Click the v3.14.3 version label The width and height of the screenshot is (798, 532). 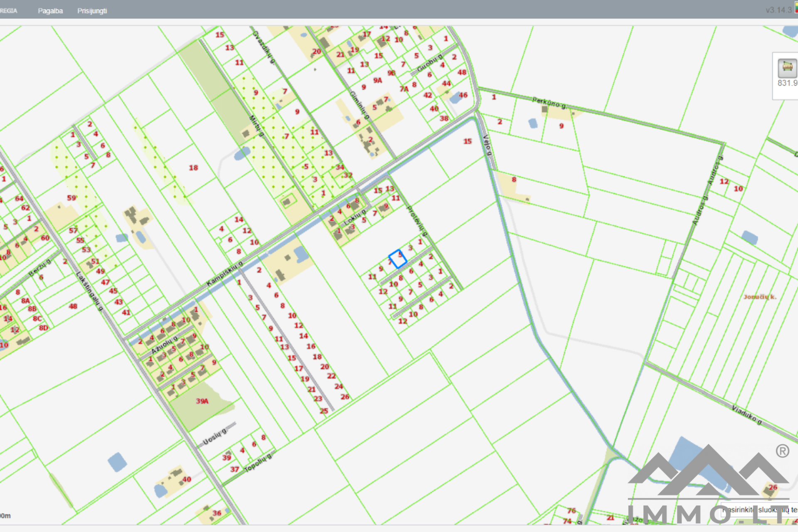click(778, 10)
